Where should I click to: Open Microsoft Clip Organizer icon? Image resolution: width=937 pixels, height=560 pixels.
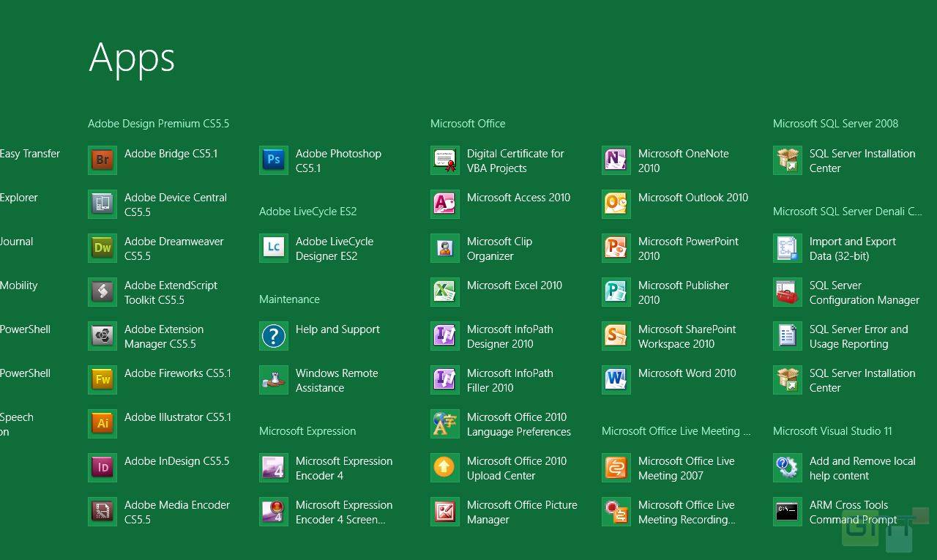tap(445, 248)
